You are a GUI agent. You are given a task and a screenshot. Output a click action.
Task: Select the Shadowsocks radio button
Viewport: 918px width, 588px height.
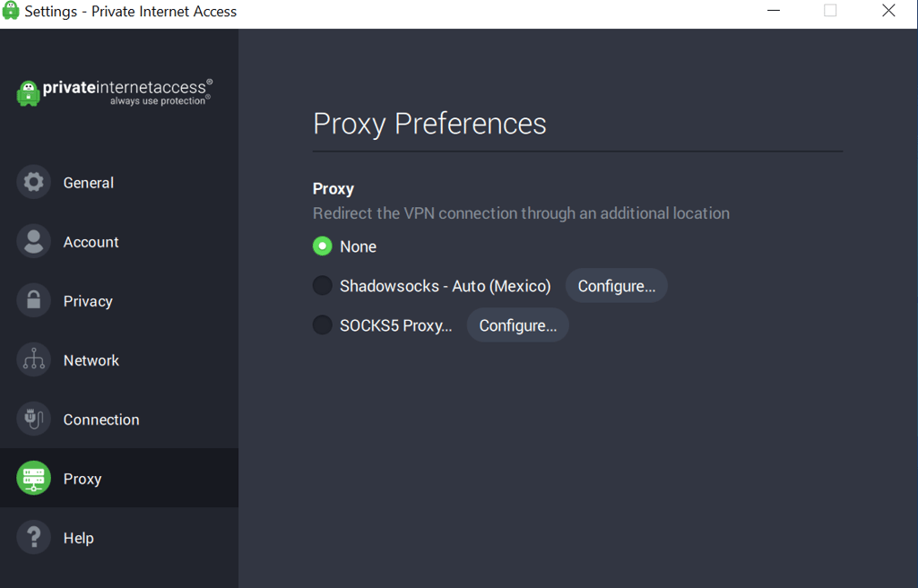tap(322, 285)
